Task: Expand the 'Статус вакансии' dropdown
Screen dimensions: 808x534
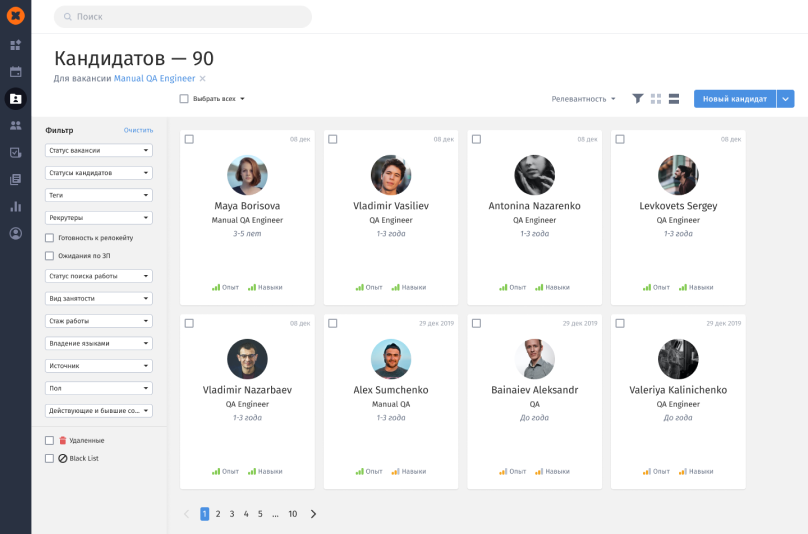Action: click(99, 150)
